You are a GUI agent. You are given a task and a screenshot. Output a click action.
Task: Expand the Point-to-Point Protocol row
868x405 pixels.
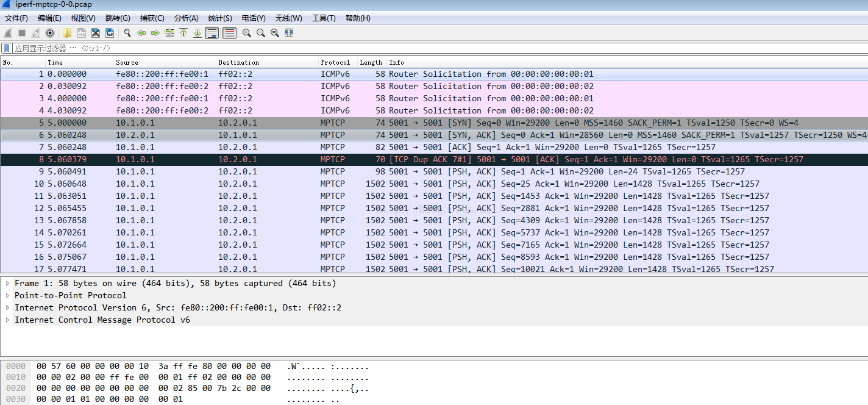click(x=7, y=295)
